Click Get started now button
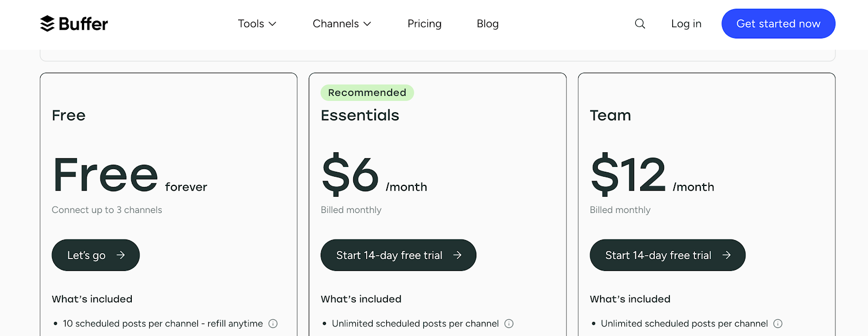 [x=778, y=24]
